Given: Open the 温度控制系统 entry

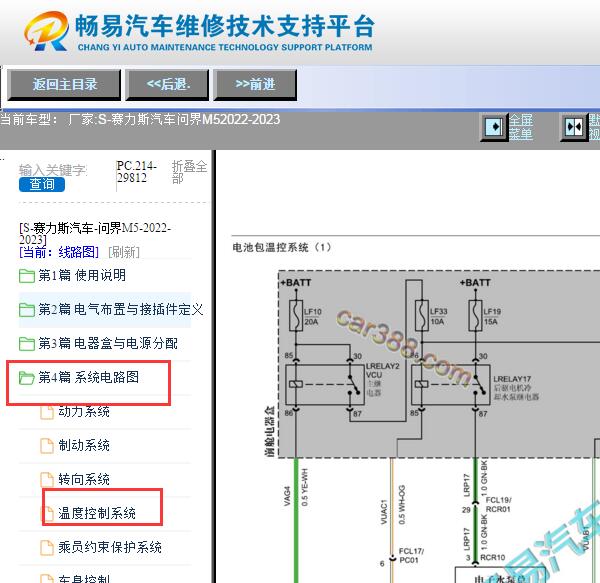Looking at the screenshot, I should click(x=97, y=513).
